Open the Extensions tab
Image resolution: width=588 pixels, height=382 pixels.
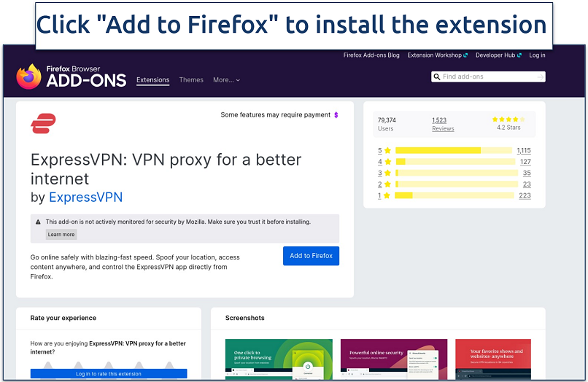(152, 80)
